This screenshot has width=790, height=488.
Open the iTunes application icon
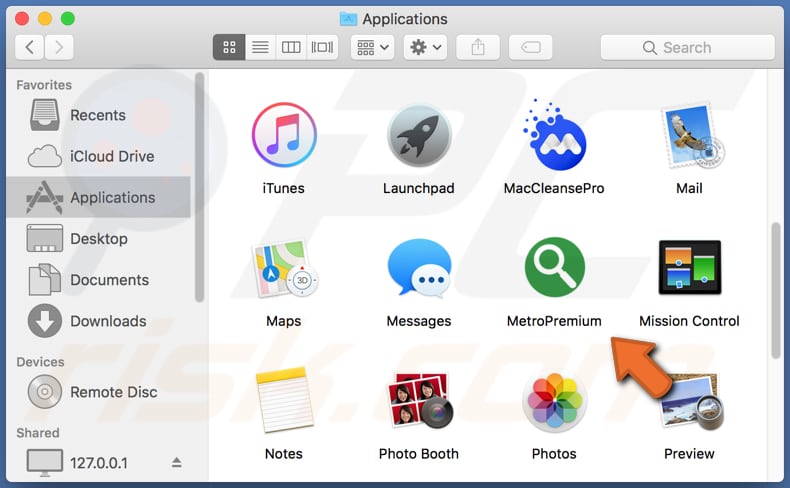(x=284, y=135)
